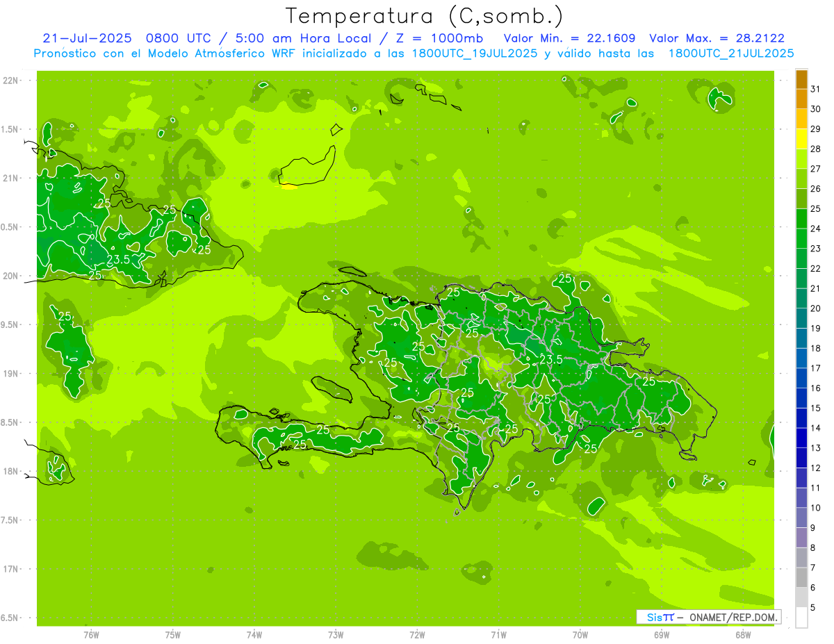Click the legend number 20

point(815,308)
